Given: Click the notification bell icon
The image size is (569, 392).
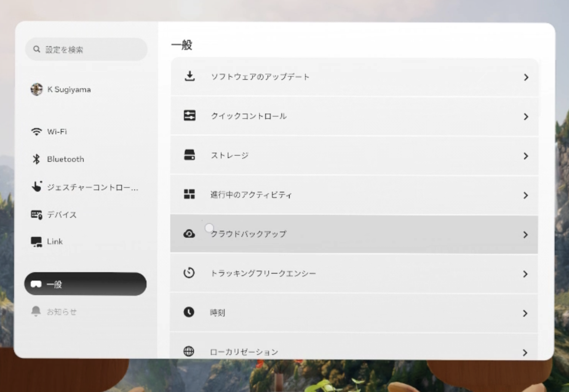Looking at the screenshot, I should [36, 311].
